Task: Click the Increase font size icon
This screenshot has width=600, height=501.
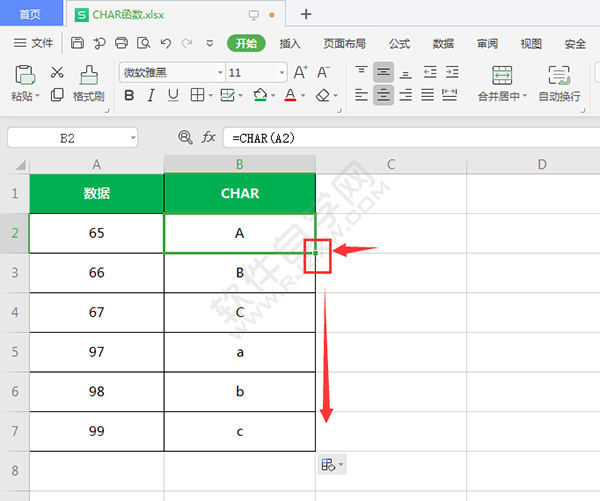Action: coord(301,73)
